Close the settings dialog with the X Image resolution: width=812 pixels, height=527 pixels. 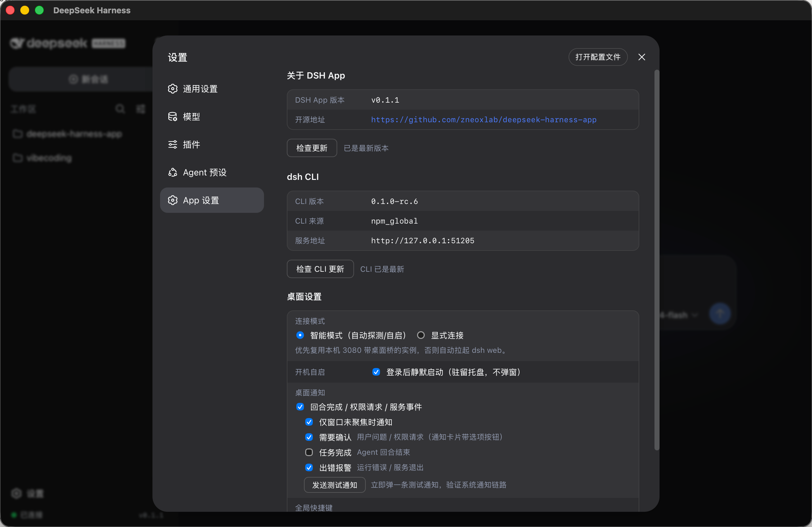(641, 57)
